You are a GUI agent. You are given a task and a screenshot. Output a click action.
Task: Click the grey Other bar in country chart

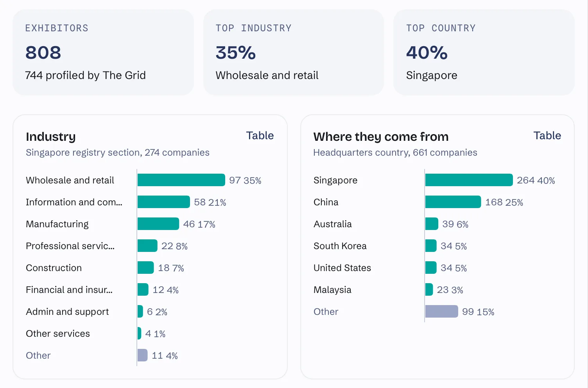click(441, 311)
